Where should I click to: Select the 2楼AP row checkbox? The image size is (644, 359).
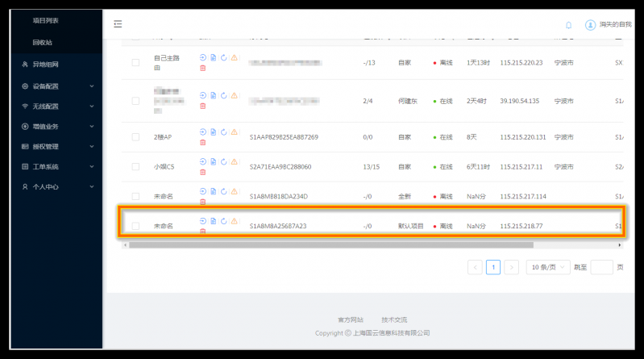click(135, 137)
